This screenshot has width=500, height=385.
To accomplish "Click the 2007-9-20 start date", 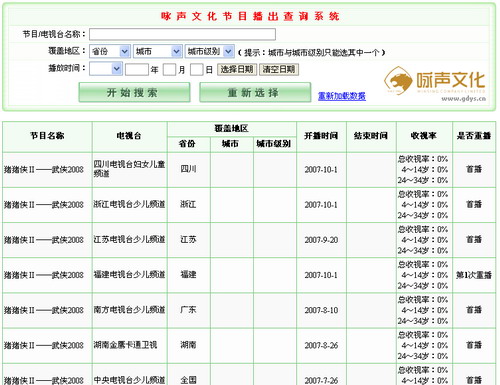I will click(x=321, y=240).
